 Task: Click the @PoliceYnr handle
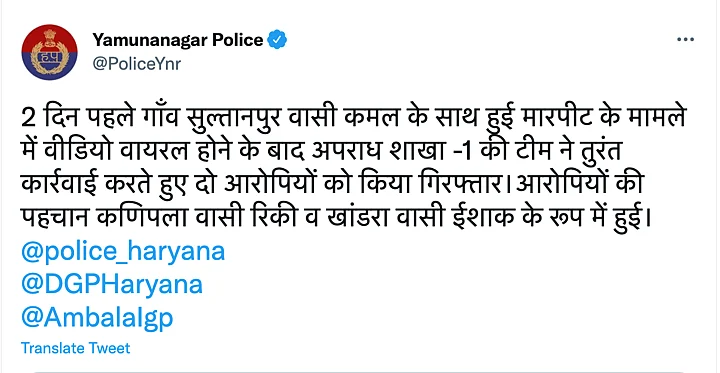tap(137, 64)
